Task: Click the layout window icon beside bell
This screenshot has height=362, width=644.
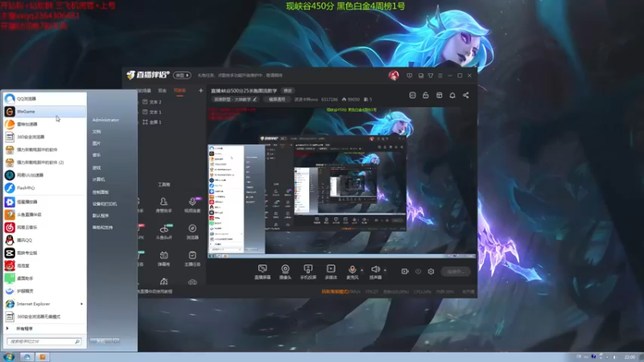Action: 439,95
